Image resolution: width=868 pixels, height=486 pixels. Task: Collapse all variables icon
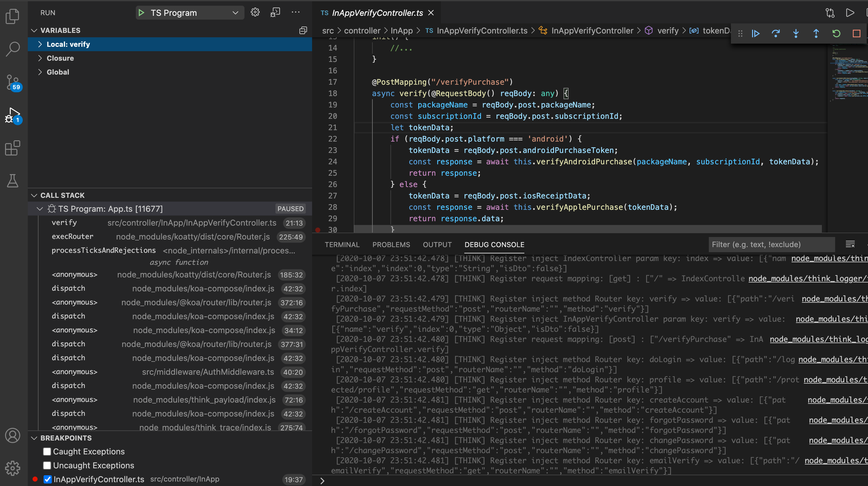point(303,30)
